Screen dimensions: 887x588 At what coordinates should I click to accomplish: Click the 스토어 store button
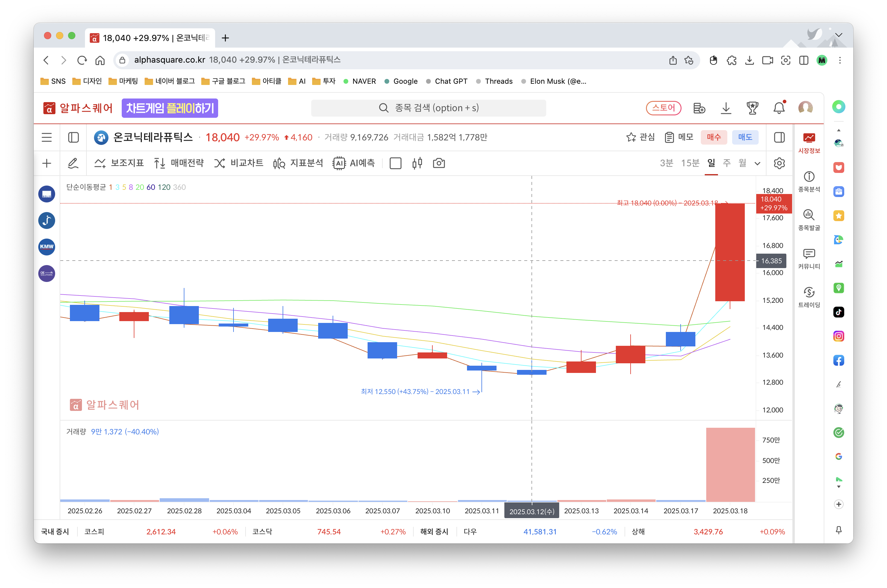[663, 108]
